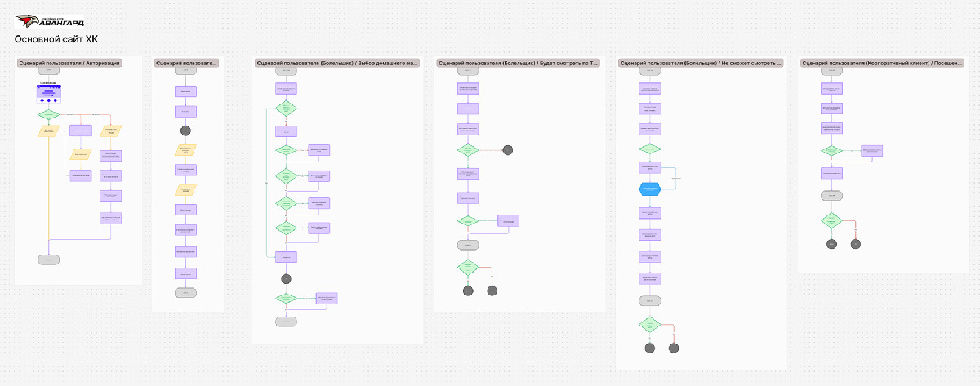Click frame title ending 'Будет смотреть по Т...'
Image resolution: width=980 pixels, height=386 pixels.
519,63
